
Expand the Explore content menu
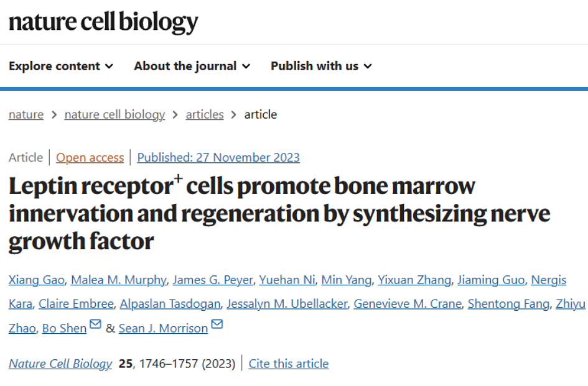(x=61, y=66)
